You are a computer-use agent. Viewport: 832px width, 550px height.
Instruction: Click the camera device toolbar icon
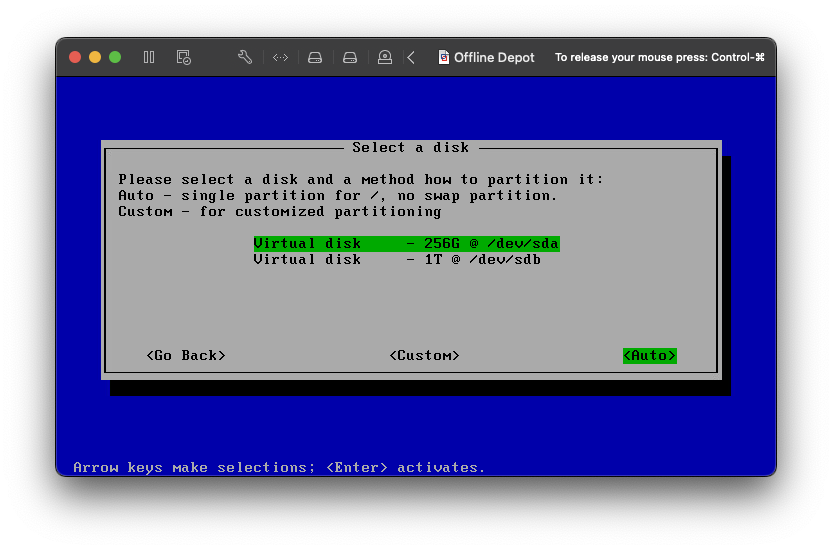385,57
